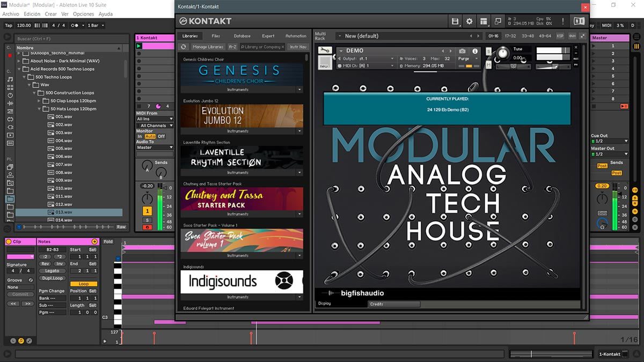Image resolution: width=644 pixels, height=362 pixels.
Task: Select the Plug-ins category icon in browser
Action: coord(10,128)
